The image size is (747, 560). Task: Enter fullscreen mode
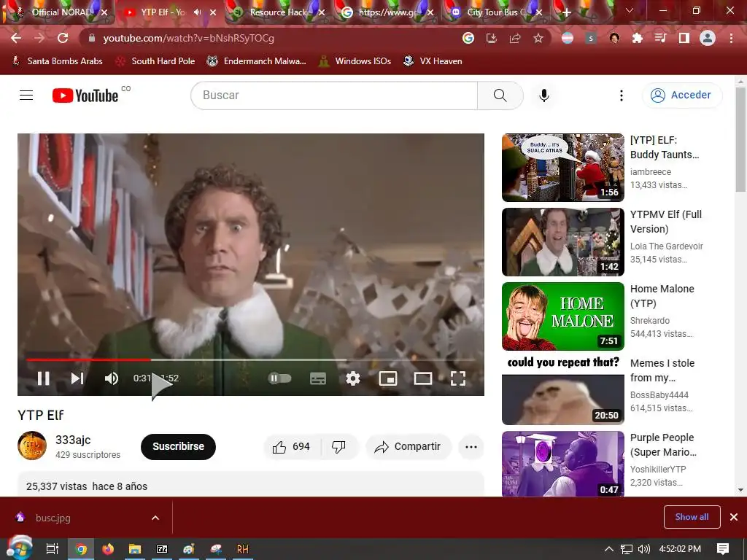click(x=458, y=378)
